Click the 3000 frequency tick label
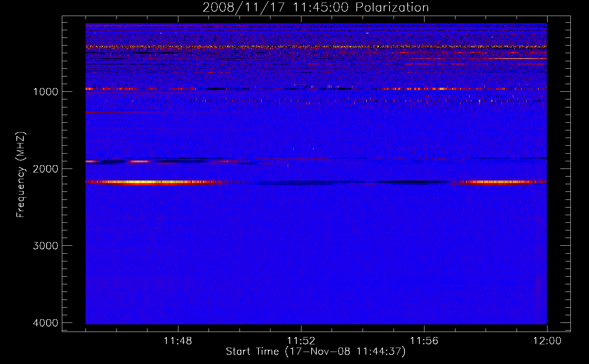 [46, 246]
